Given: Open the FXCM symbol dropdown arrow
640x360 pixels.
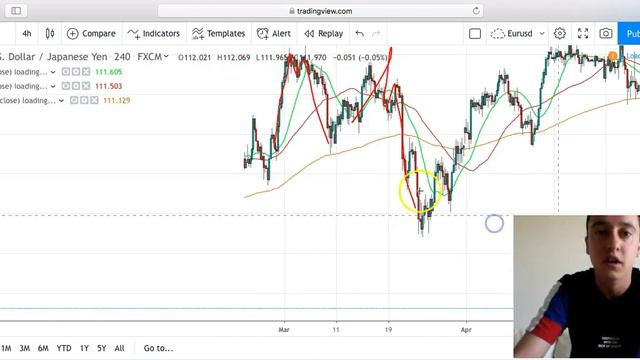Looking at the screenshot, I should tap(166, 57).
